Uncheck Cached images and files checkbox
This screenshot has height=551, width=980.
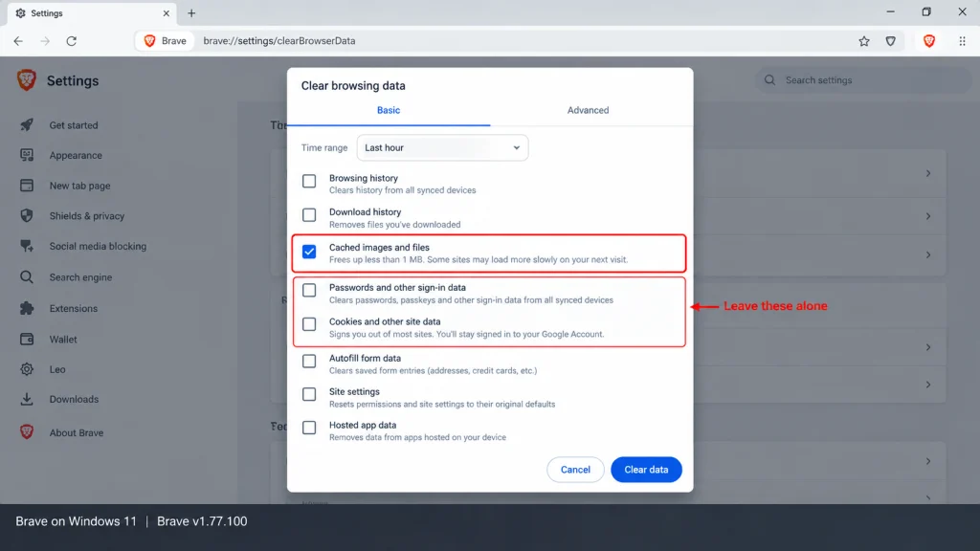pyautogui.click(x=309, y=252)
